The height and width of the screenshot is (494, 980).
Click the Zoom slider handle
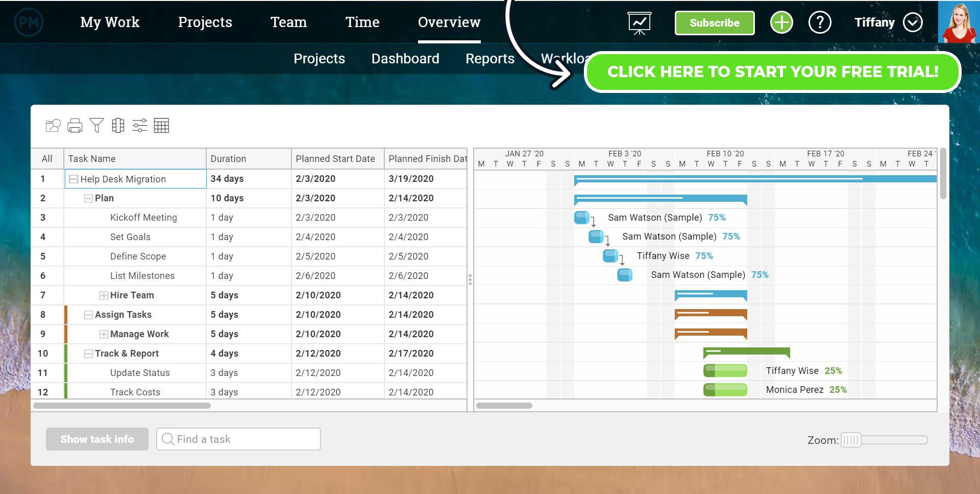pyautogui.click(x=850, y=440)
